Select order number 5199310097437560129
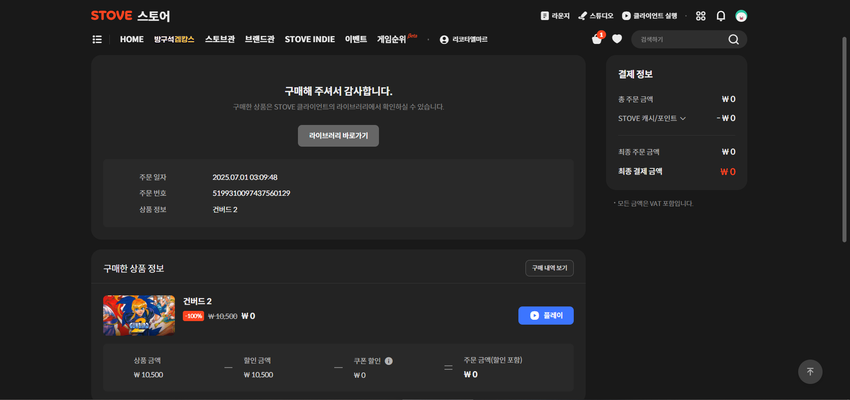Screen dimensions: 850x400 [252, 193]
